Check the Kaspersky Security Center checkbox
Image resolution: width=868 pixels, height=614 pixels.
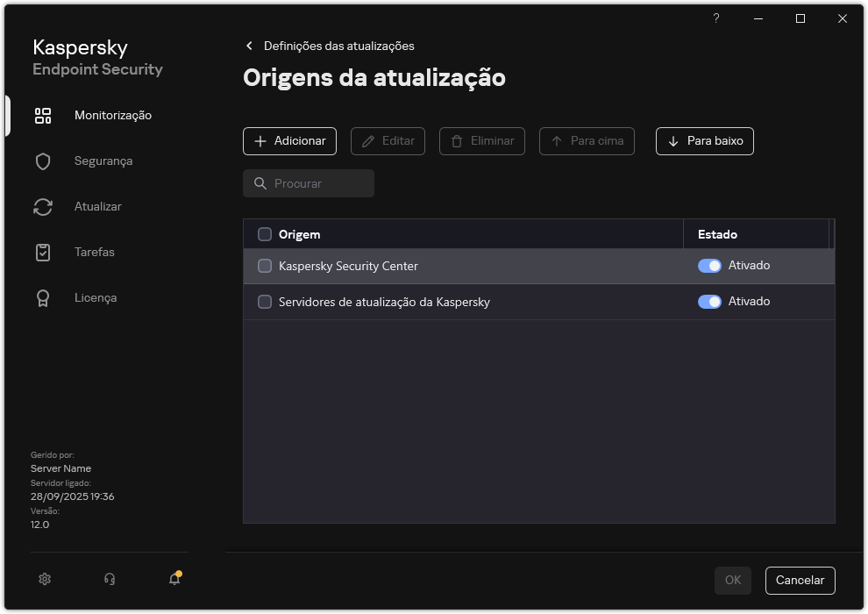[x=265, y=265]
